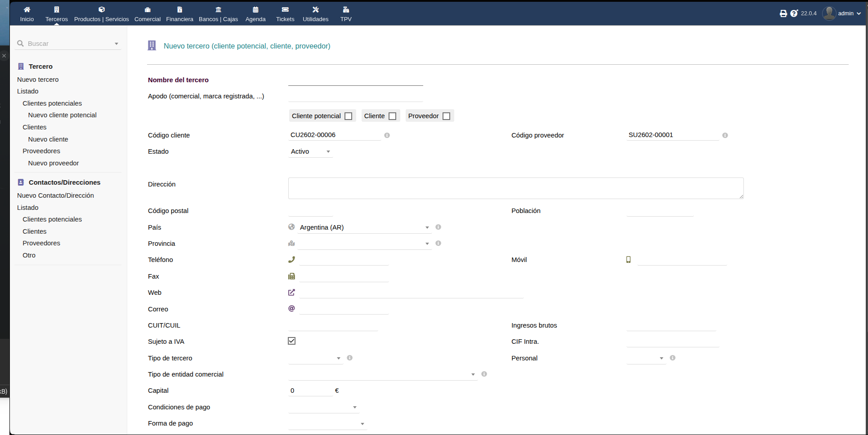
Task: Click info icon beside Provincia selector
Action: 438,244
